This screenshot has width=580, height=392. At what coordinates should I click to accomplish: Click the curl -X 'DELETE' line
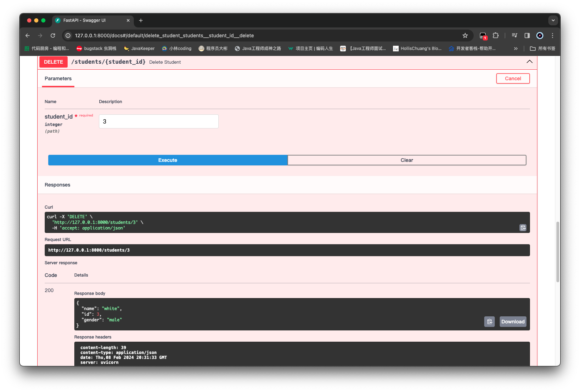click(70, 217)
